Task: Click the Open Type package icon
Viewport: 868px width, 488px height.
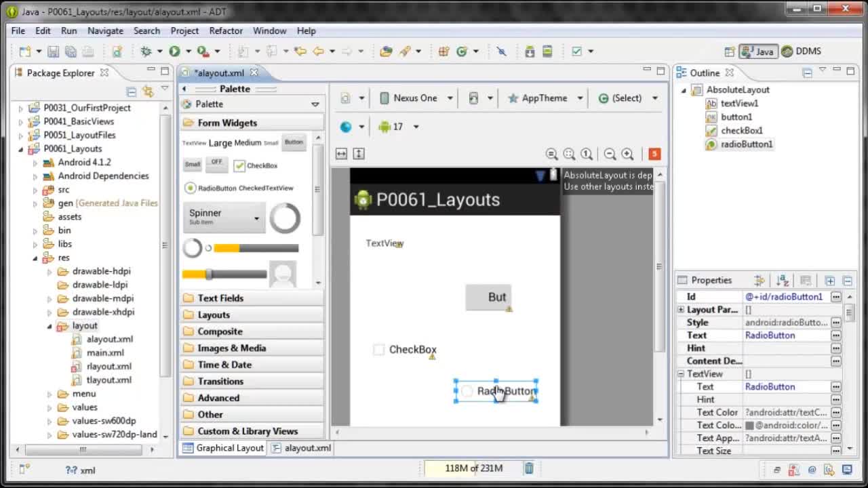Action: 386,51
